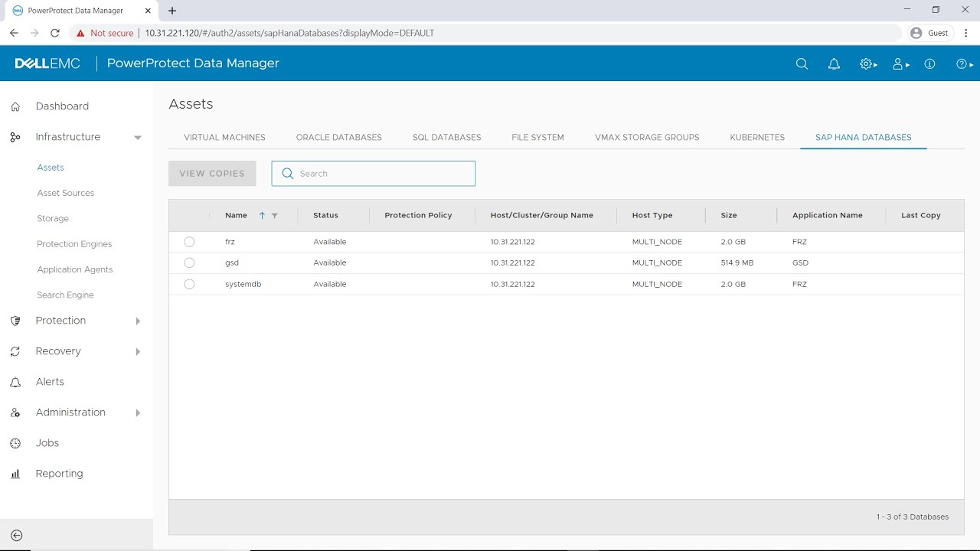Click the systemdb name cell

point(243,285)
